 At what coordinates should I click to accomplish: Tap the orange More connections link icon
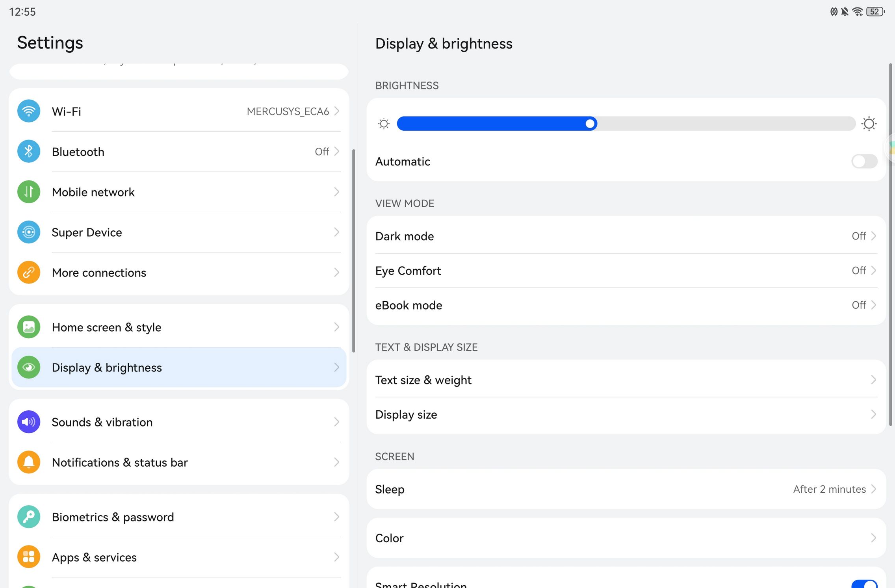point(29,273)
